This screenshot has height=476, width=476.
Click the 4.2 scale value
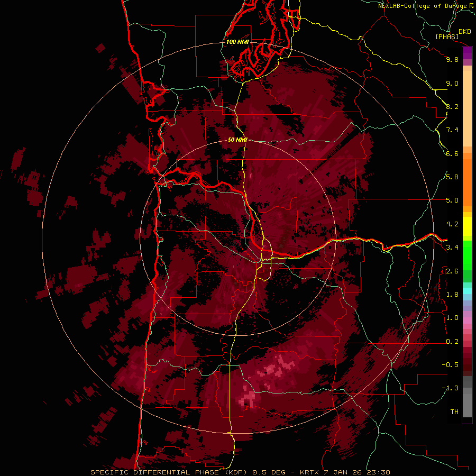[452, 224]
